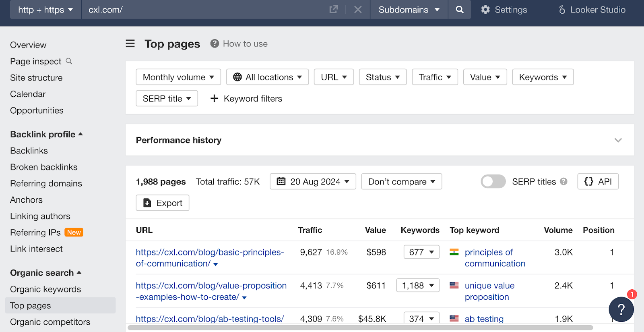Open the http + https protocol dropdown
The width and height of the screenshot is (644, 332).
45,10
